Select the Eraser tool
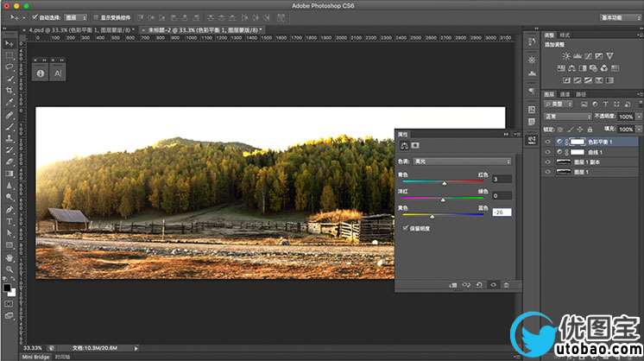Screen dimensions: 644x361 [x=9, y=161]
